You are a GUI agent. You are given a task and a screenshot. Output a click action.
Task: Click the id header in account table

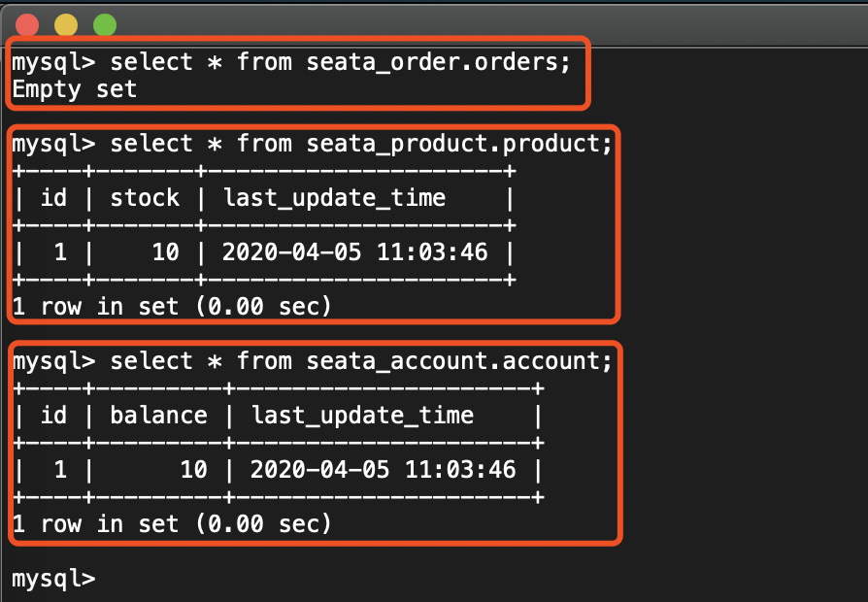tap(53, 416)
